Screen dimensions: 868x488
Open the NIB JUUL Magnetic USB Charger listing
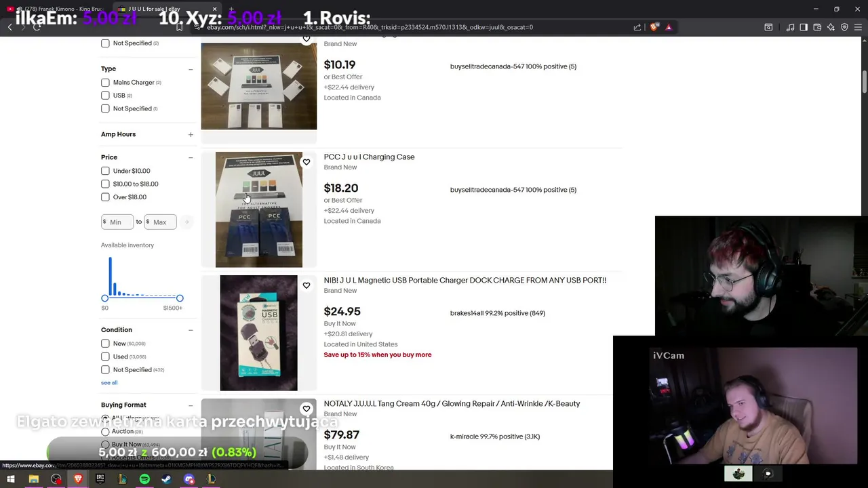point(465,280)
